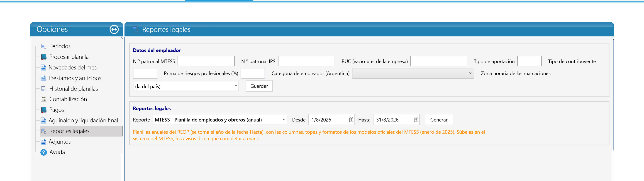This screenshot has height=181, width=644.
Task: Click the Períodos icon in the sidebar
Action: click(x=44, y=46)
